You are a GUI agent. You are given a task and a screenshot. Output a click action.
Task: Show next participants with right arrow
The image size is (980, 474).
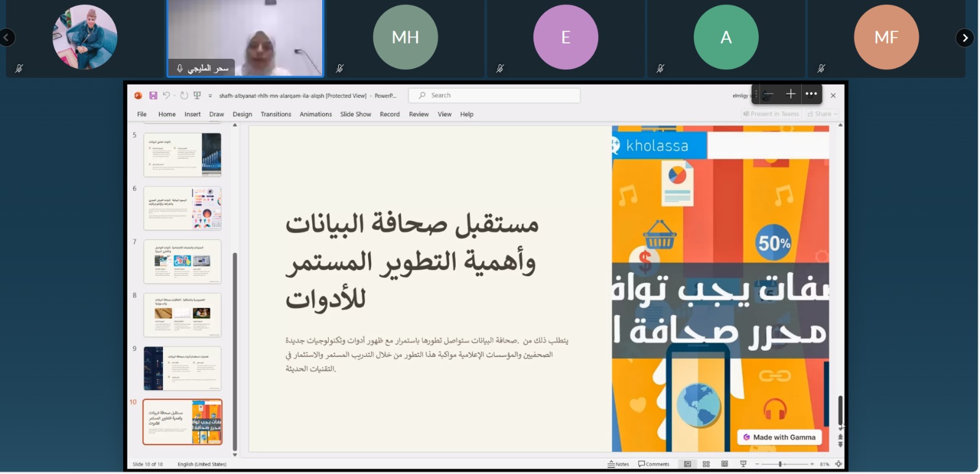965,38
